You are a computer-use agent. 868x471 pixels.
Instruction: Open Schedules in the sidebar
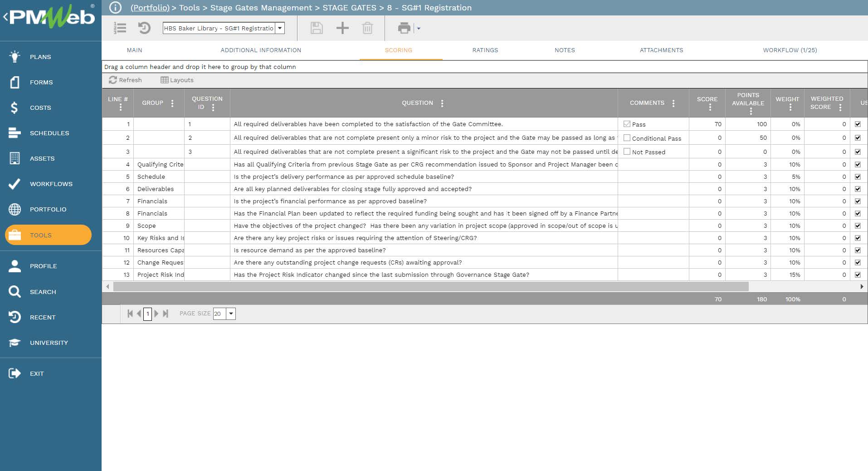pyautogui.click(x=51, y=133)
